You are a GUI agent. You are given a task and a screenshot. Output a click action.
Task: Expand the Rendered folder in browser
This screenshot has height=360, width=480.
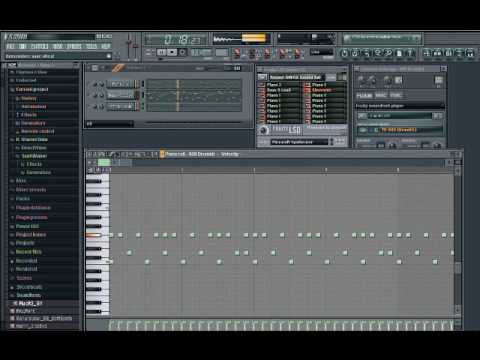coord(26,269)
